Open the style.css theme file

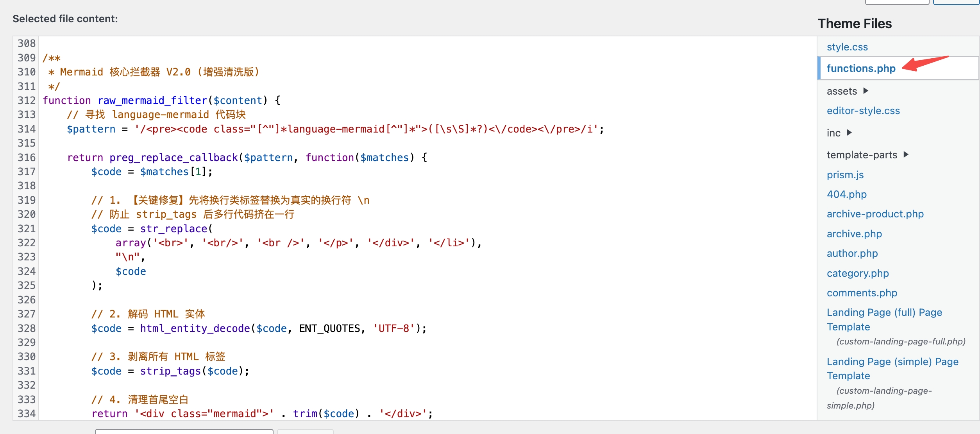(x=847, y=47)
